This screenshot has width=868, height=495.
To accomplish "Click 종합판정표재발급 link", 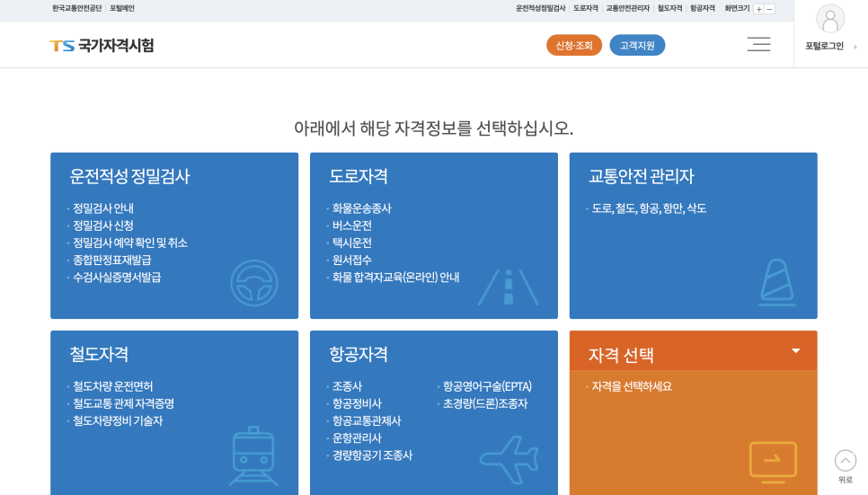I will coord(111,261).
